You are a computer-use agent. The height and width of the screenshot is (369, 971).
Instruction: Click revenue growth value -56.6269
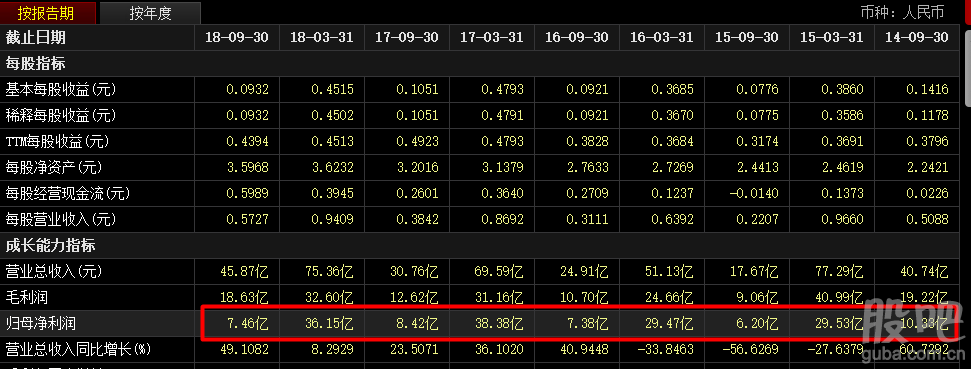pyautogui.click(x=750, y=350)
